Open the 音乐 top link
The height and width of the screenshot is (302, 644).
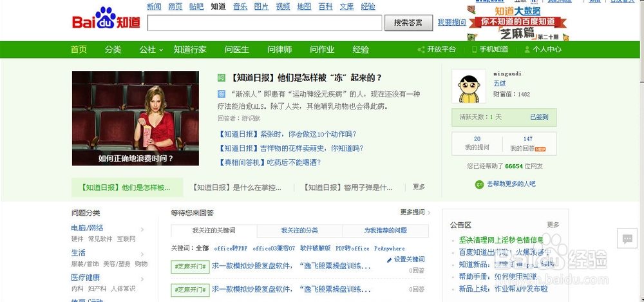[x=240, y=6]
